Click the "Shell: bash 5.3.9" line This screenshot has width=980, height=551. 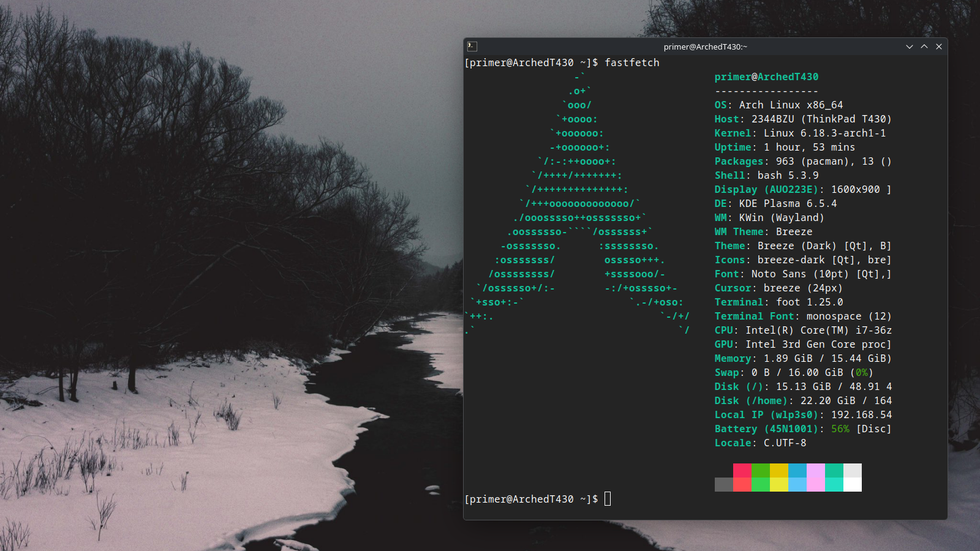766,175
